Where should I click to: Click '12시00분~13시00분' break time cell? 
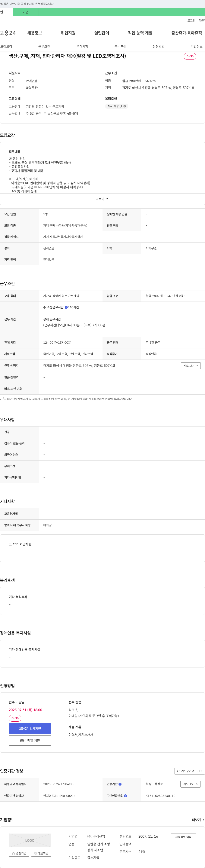point(57,343)
